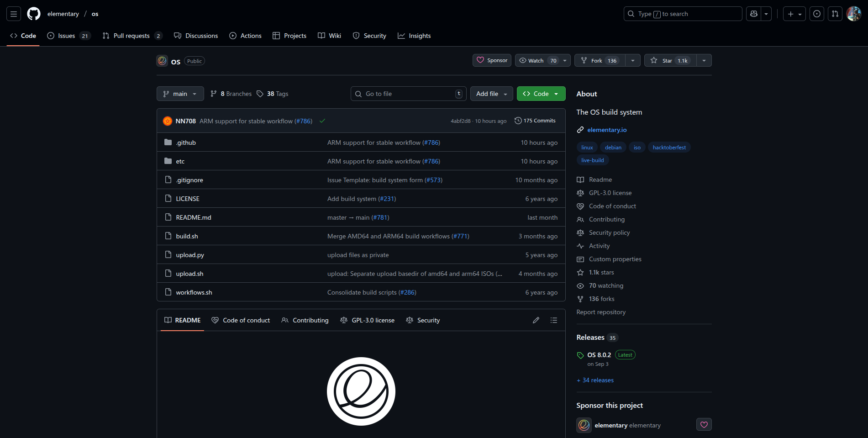This screenshot has height=438, width=868.
Task: Open the main branch selector
Action: pyautogui.click(x=180, y=94)
